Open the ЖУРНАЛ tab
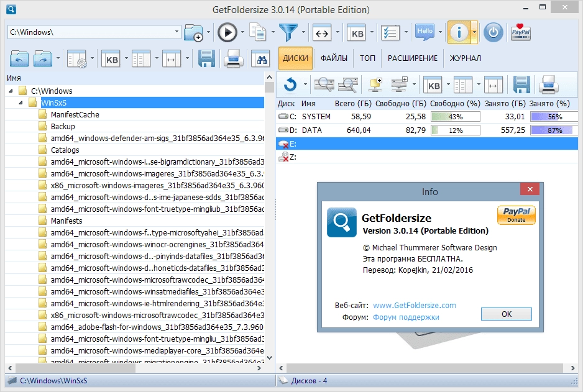 465,58
